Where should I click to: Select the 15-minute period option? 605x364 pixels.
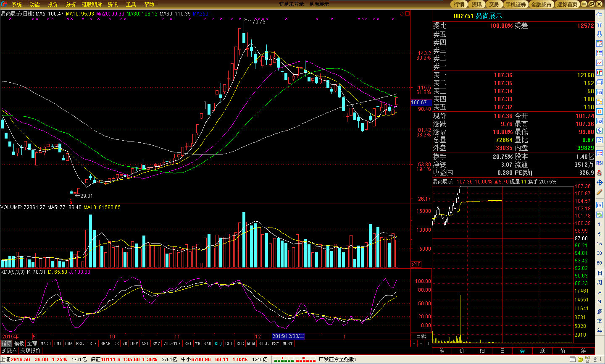point(600,244)
